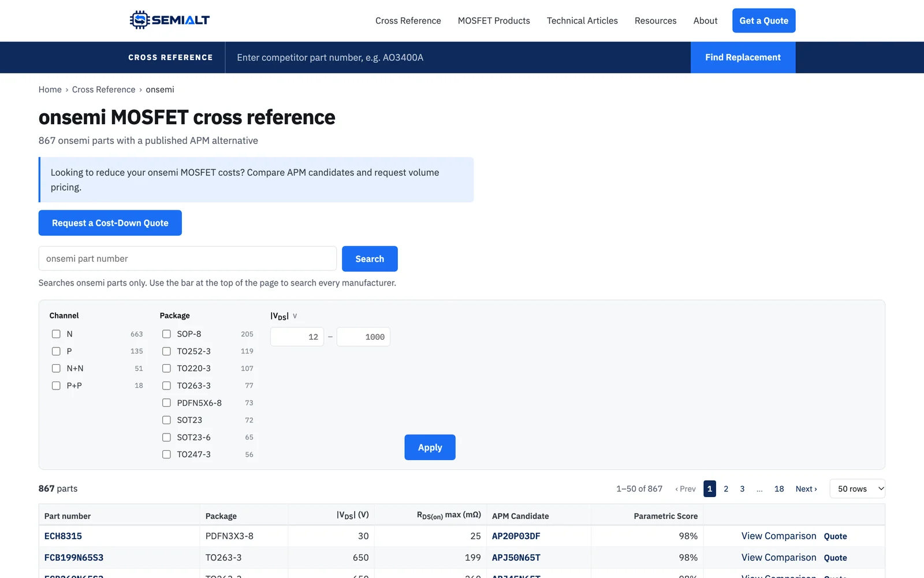
Task: Check the SOT23 package filter
Action: (x=166, y=420)
